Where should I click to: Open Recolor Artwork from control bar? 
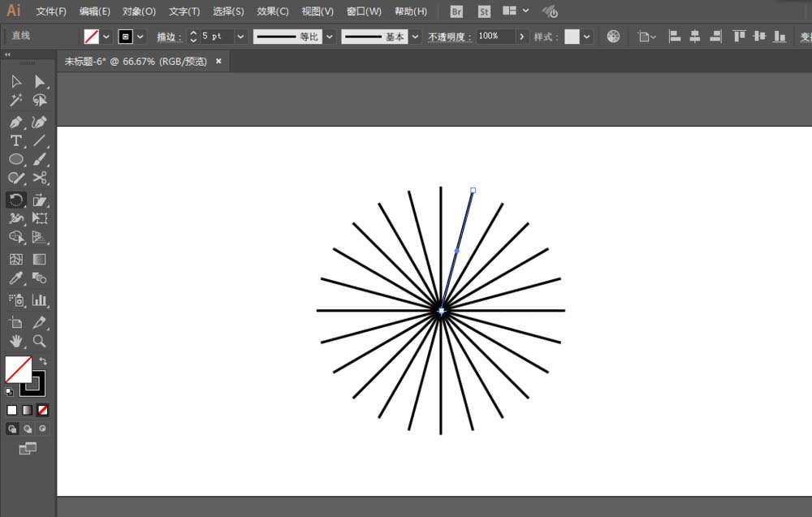click(613, 37)
